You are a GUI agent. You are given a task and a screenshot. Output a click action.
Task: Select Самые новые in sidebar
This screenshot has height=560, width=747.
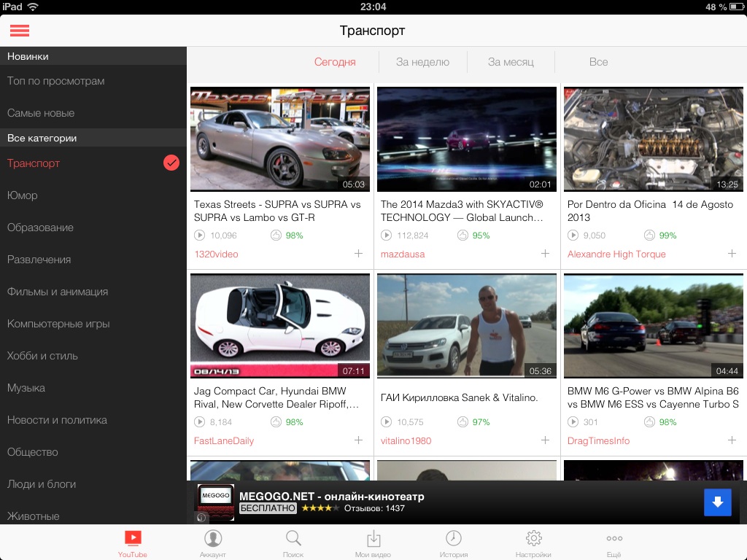(93, 113)
